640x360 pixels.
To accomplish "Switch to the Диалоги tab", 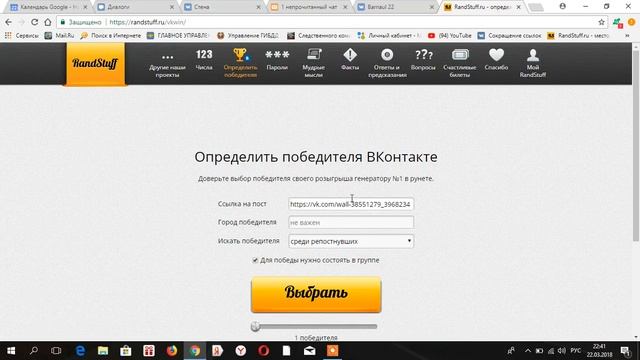I will [x=136, y=7].
